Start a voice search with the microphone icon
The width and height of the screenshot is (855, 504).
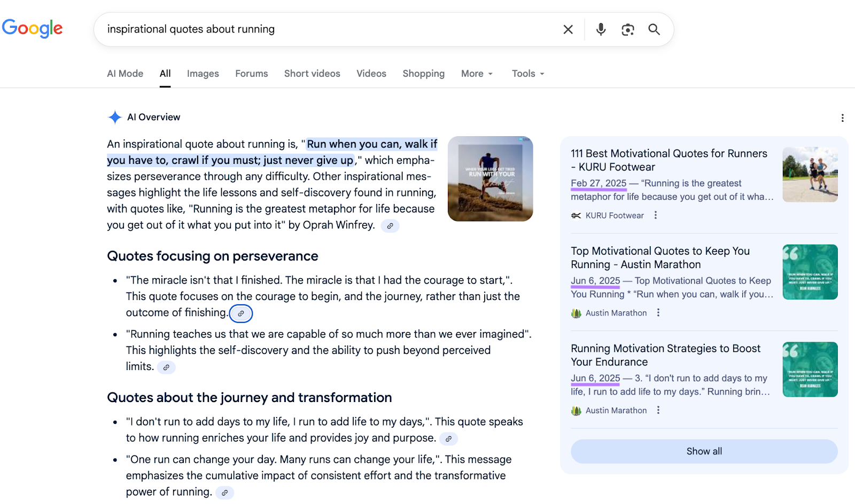[x=600, y=29]
